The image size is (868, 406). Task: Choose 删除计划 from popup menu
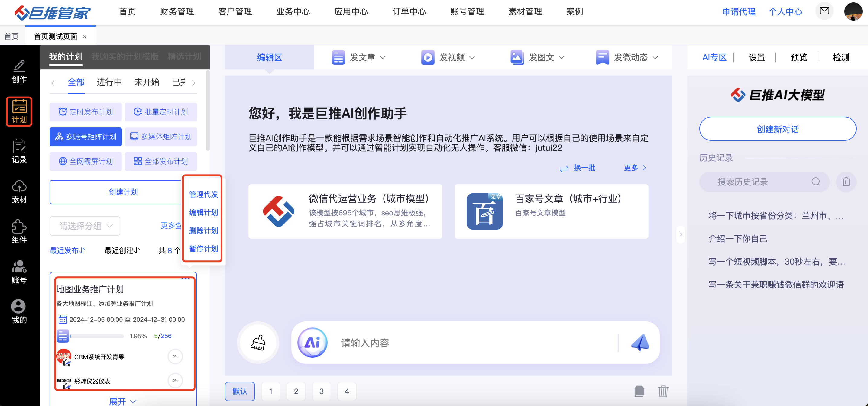coord(203,231)
